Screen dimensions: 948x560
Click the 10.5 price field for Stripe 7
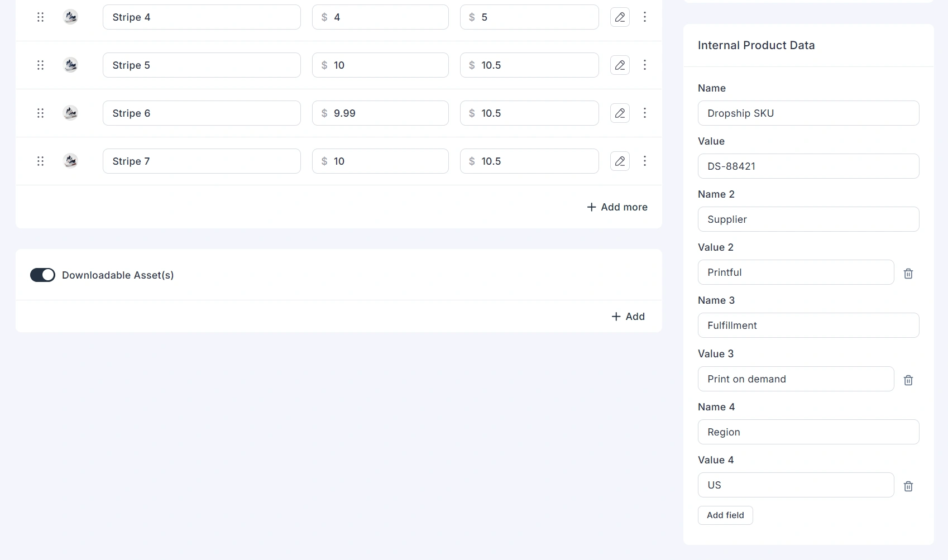click(x=529, y=161)
